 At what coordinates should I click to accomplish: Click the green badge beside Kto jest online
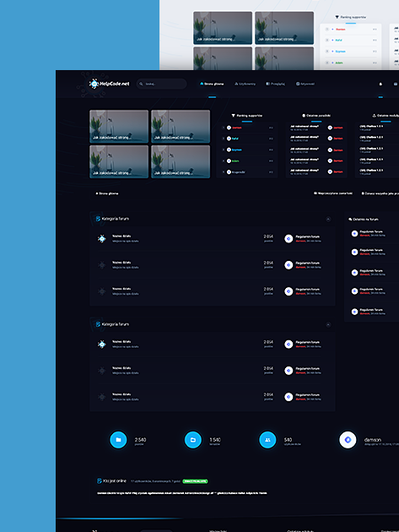coord(195,481)
